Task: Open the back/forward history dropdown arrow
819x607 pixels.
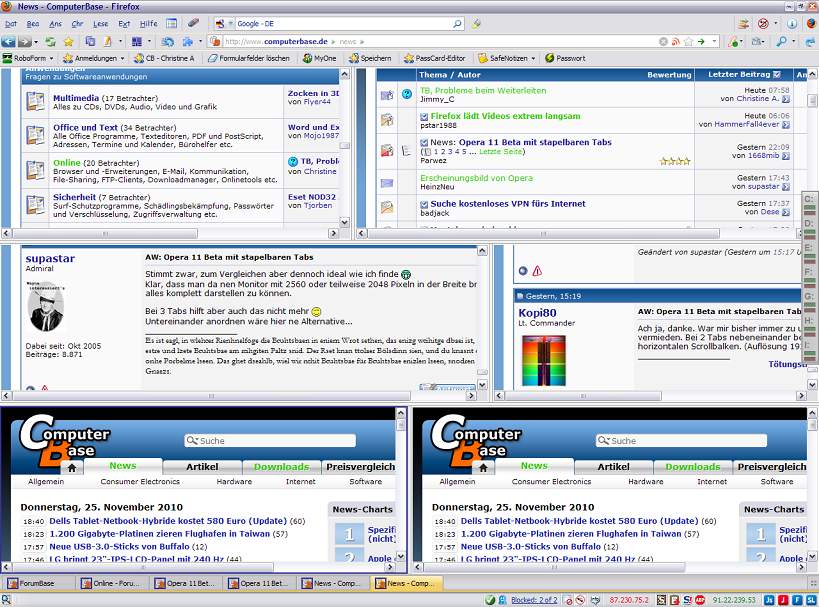Action: 36,42
